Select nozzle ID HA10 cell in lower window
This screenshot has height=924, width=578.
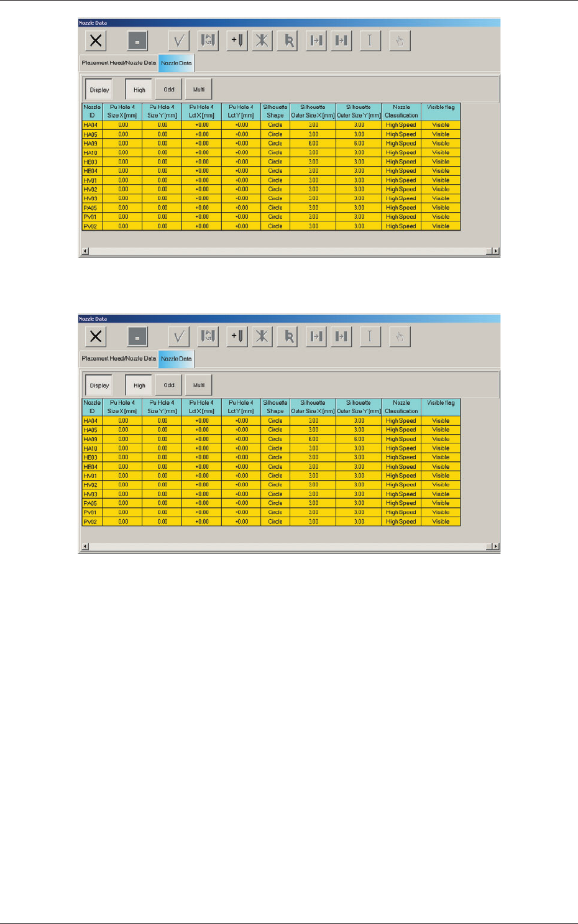pos(92,448)
